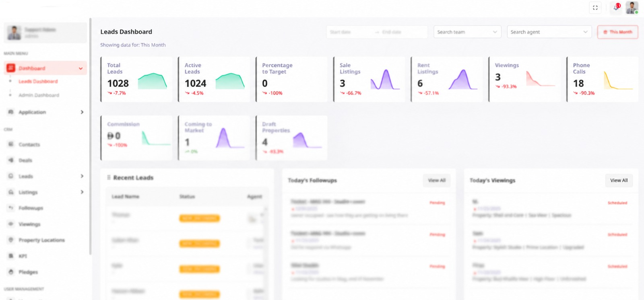
Task: Click the Application sidebar icon
Action: 11,112
